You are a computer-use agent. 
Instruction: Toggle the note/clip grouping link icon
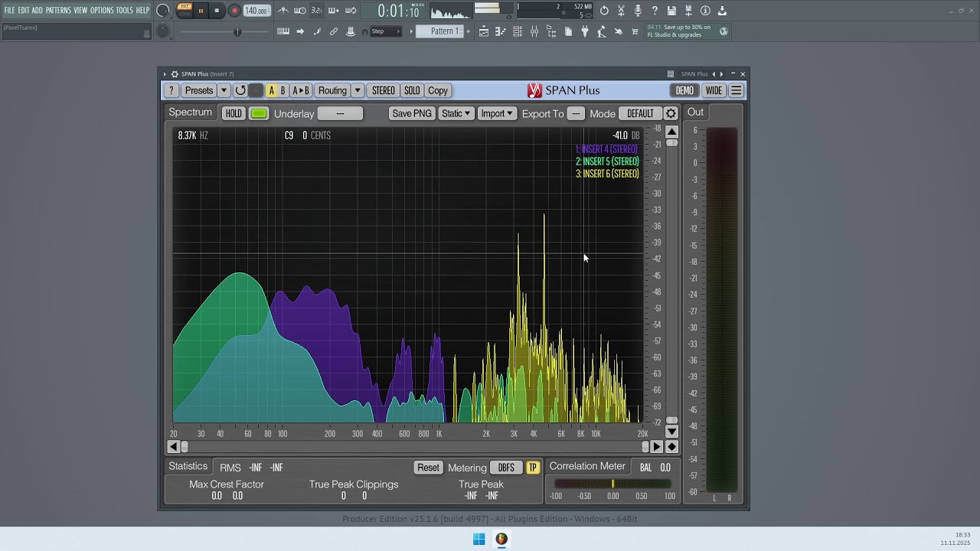pyautogui.click(x=334, y=31)
